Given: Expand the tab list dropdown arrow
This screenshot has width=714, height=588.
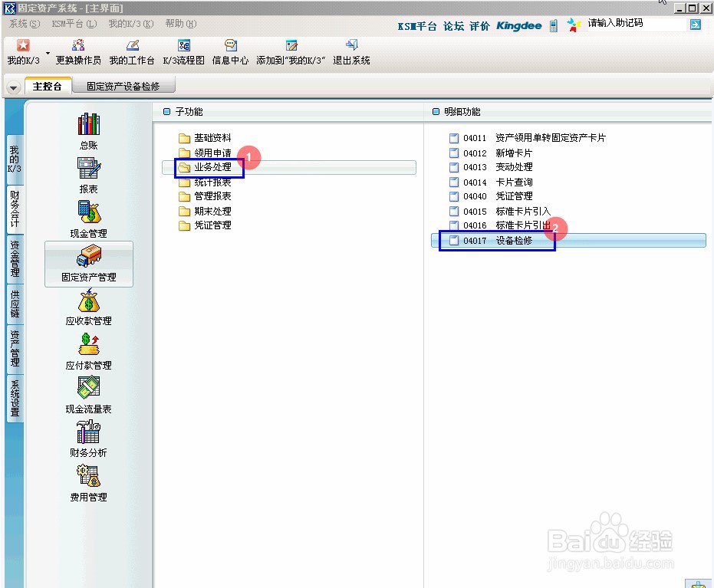Looking at the screenshot, I should (13, 87).
